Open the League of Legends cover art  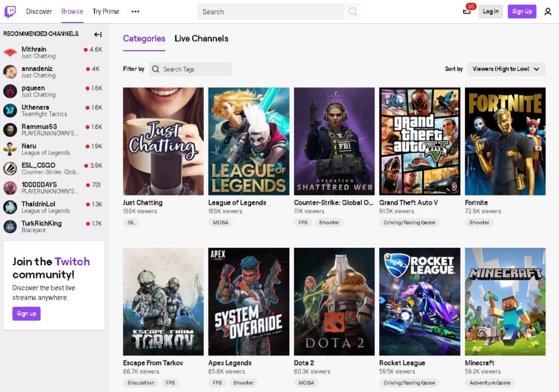tap(249, 141)
